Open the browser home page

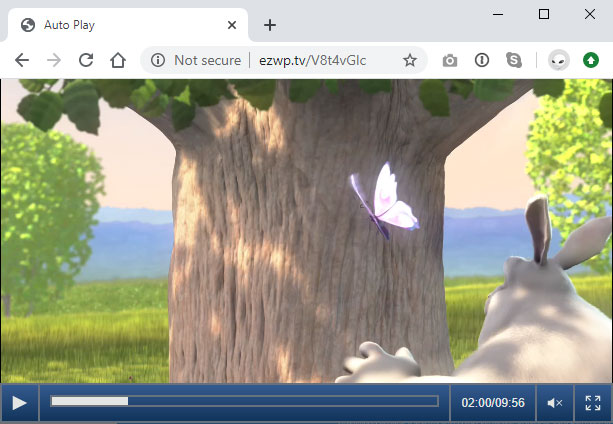coord(118,60)
